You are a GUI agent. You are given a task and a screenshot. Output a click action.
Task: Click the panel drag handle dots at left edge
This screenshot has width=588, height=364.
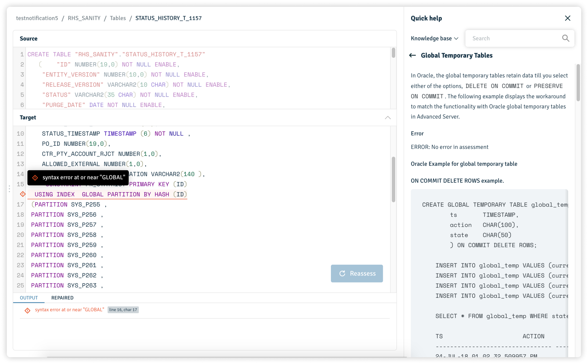[x=9, y=189]
